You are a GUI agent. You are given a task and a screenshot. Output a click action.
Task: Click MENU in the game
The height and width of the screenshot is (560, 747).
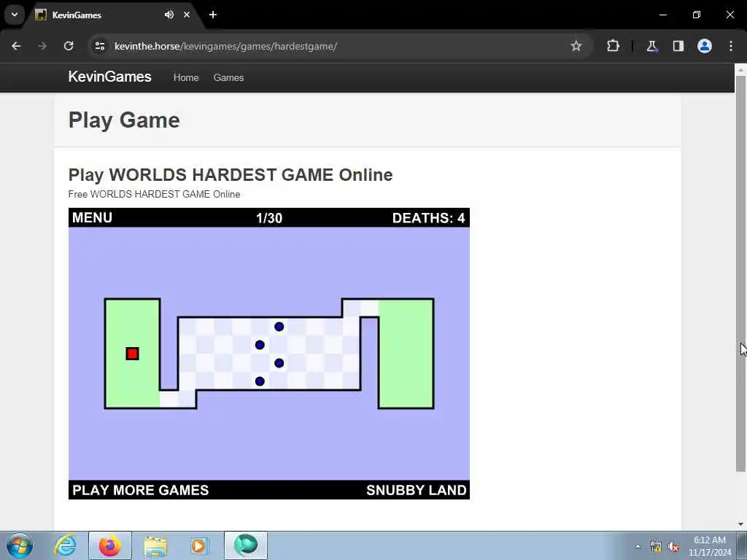pyautogui.click(x=93, y=217)
